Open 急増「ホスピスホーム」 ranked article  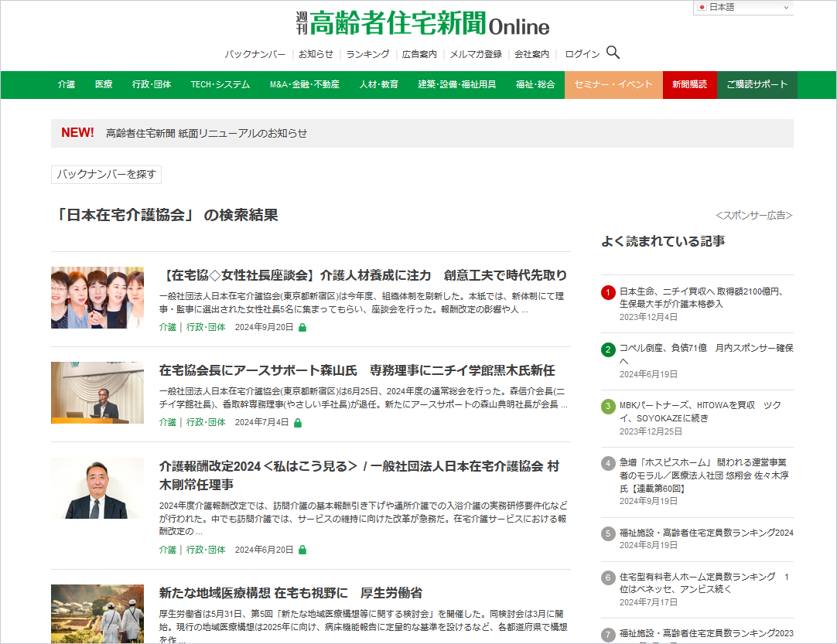point(704,475)
